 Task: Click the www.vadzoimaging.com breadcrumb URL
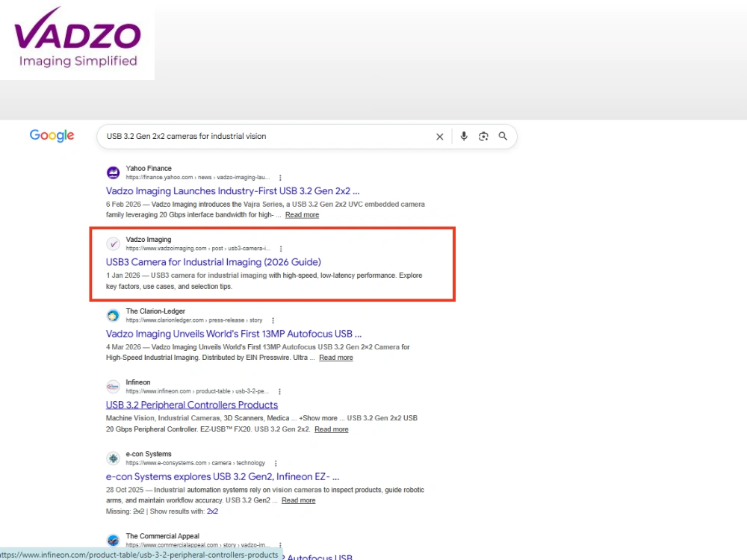(198, 249)
